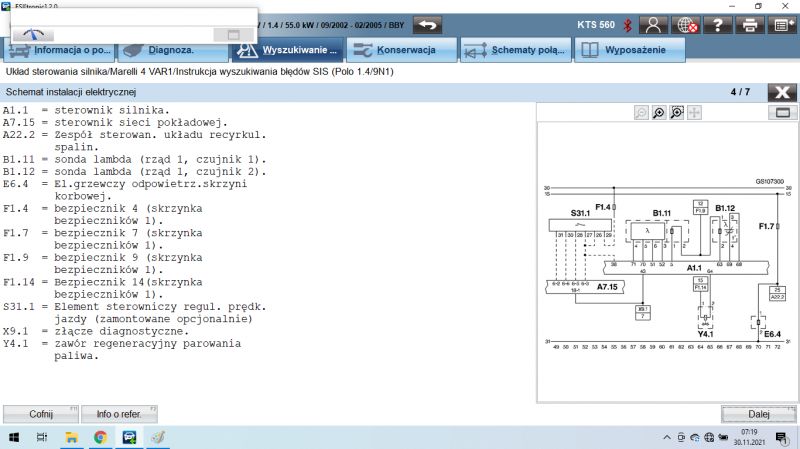Click legend line 'A7.15 = sterownik sieci pokładowej.'
800x449 pixels.
click(115, 122)
